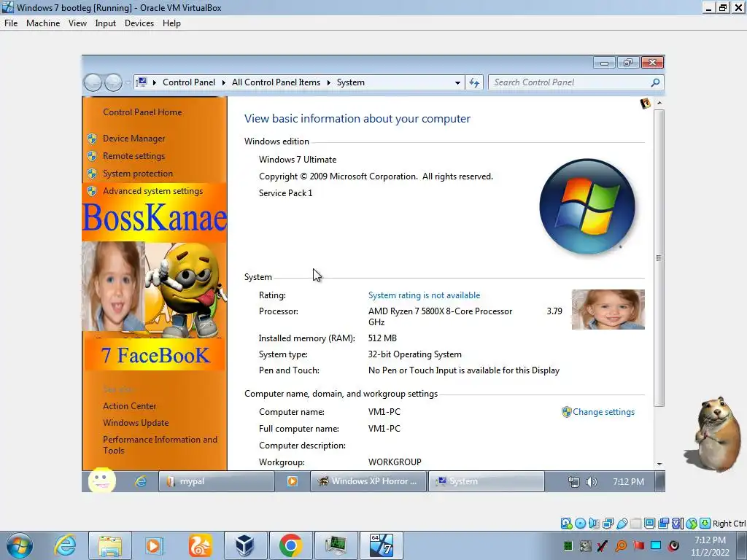The height and width of the screenshot is (560, 747).
Task: Go back with the navigation arrow
Action: [93, 83]
